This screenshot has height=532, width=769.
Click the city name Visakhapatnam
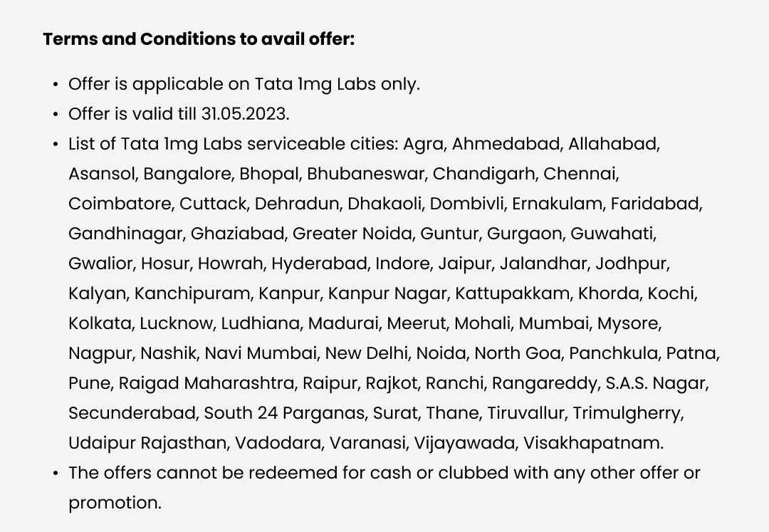coord(592,443)
